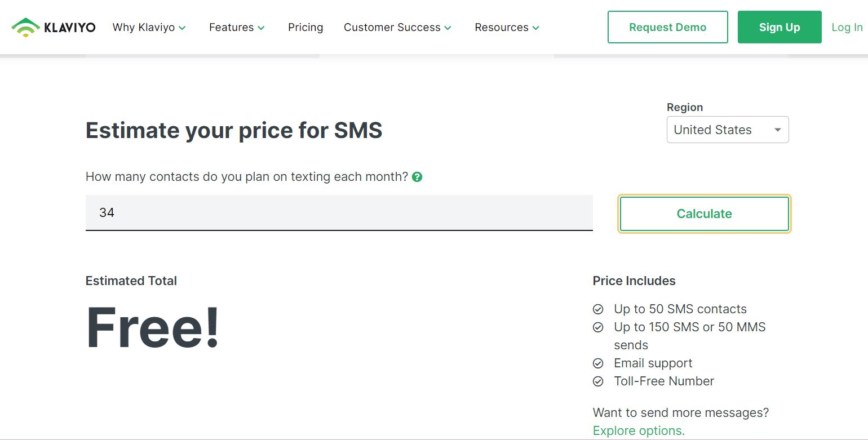Click the Log In link
The height and width of the screenshot is (440, 868).
tap(847, 26)
